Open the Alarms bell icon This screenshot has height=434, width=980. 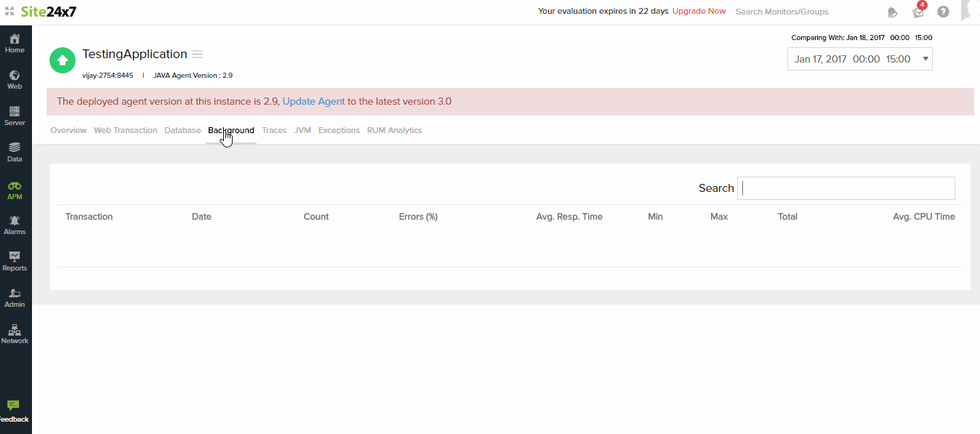(15, 225)
